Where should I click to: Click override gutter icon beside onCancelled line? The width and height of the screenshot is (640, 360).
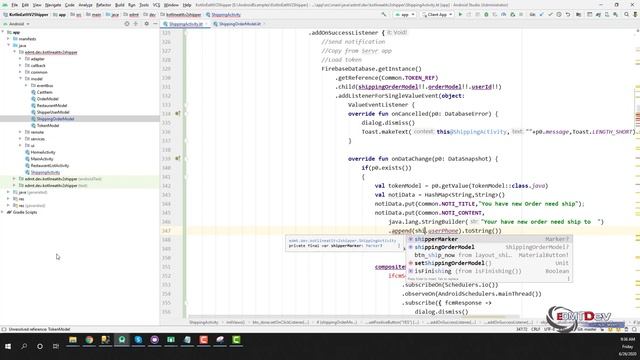click(x=178, y=113)
